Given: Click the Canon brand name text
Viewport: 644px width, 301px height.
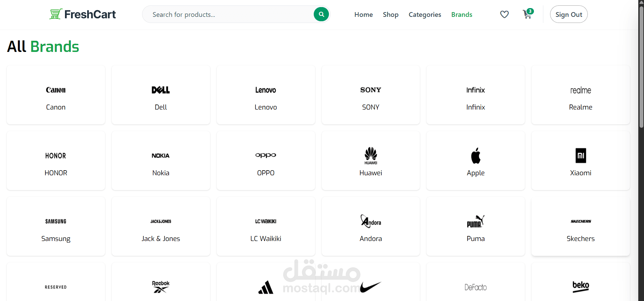Looking at the screenshot, I should click(x=56, y=107).
